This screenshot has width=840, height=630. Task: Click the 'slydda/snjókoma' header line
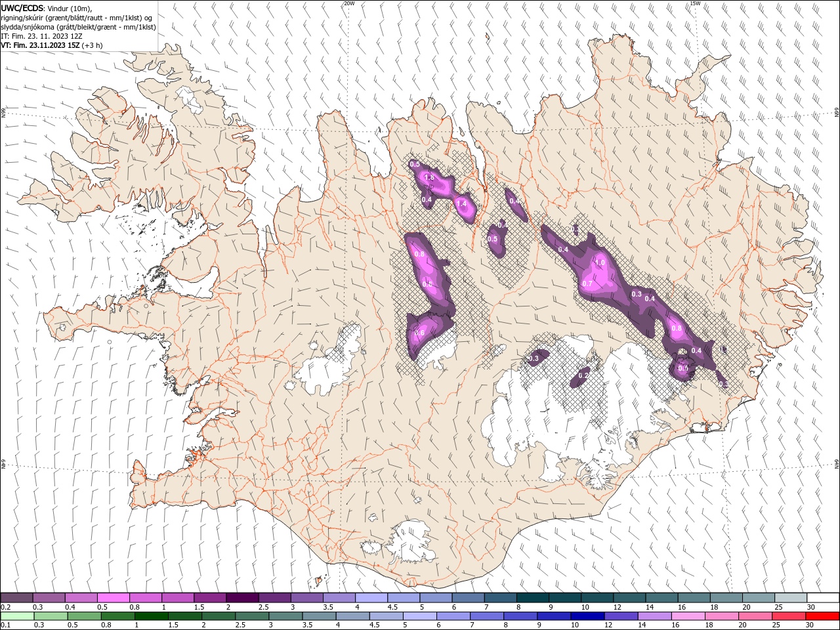click(x=78, y=27)
